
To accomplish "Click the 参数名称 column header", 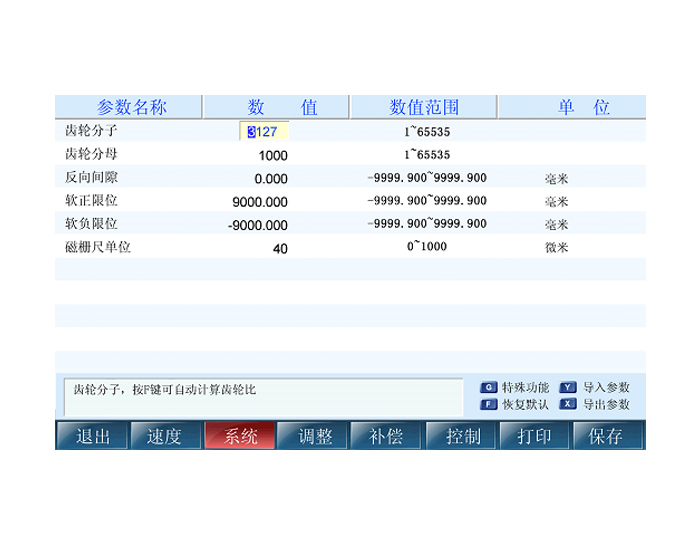I will point(130,107).
